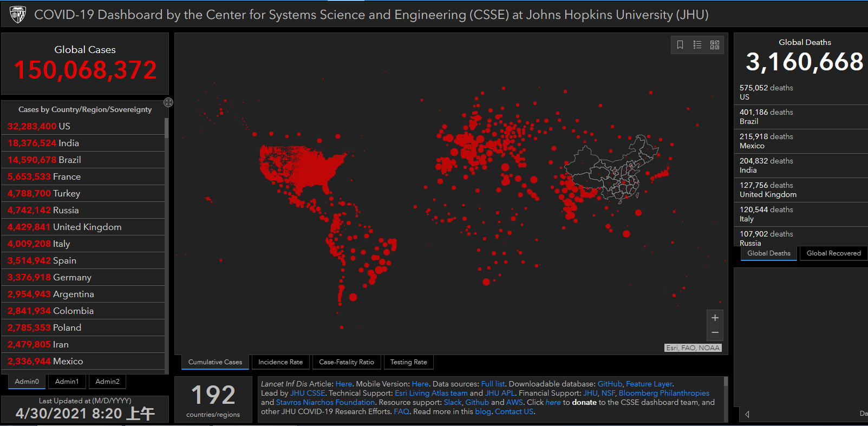Select the Admin2 tab

(x=107, y=382)
